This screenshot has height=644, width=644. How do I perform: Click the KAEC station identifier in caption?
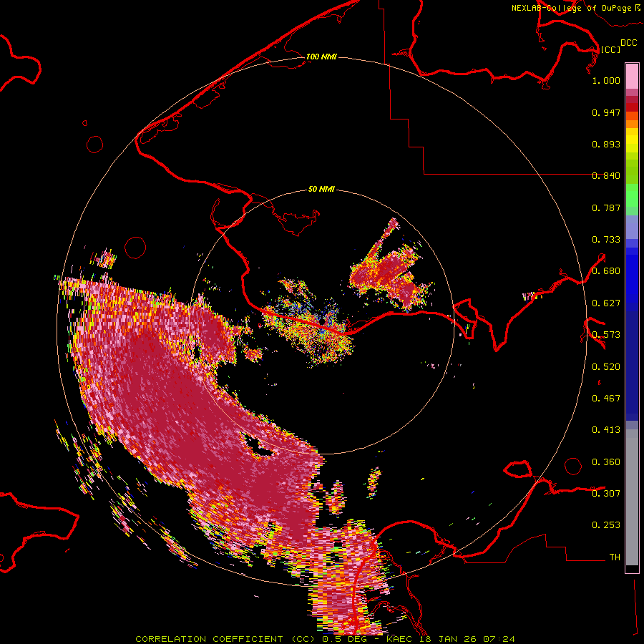(399, 639)
